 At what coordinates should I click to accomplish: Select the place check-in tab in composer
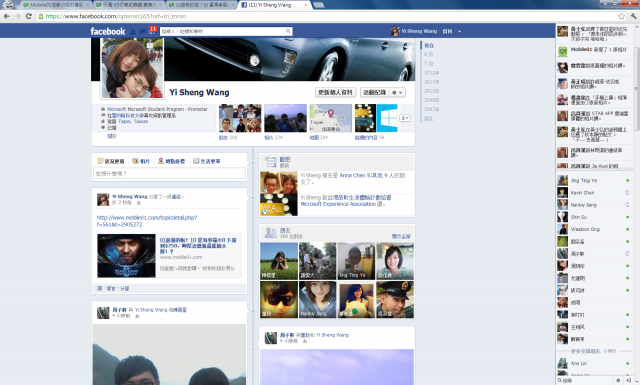tap(171, 161)
